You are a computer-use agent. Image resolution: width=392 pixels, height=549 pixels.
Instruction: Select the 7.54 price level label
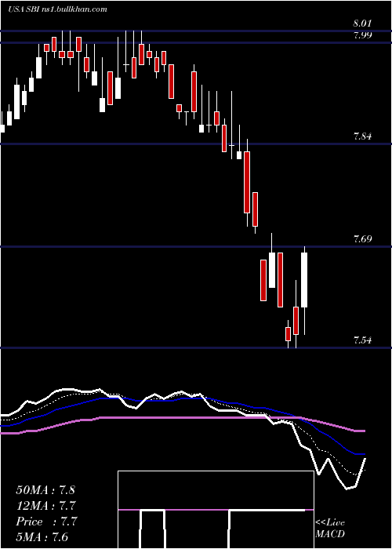coord(362,340)
